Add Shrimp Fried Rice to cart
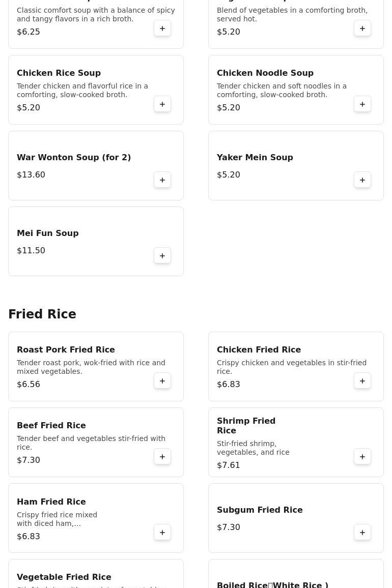Viewport: 392px width, 588px height. coord(362,457)
